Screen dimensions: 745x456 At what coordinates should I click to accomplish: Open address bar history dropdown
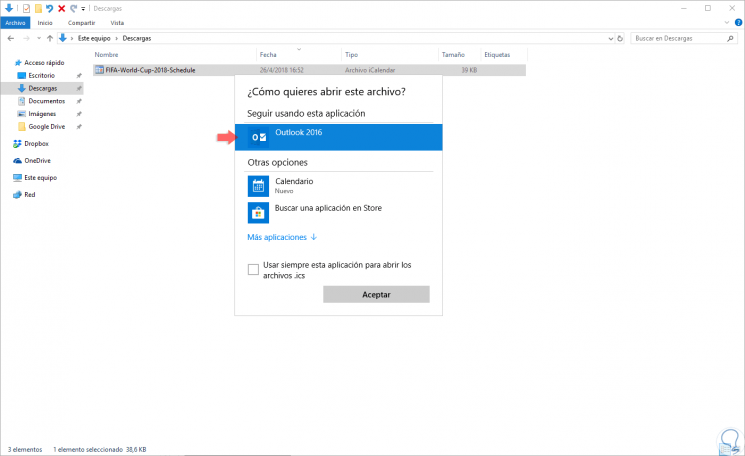[611, 38]
